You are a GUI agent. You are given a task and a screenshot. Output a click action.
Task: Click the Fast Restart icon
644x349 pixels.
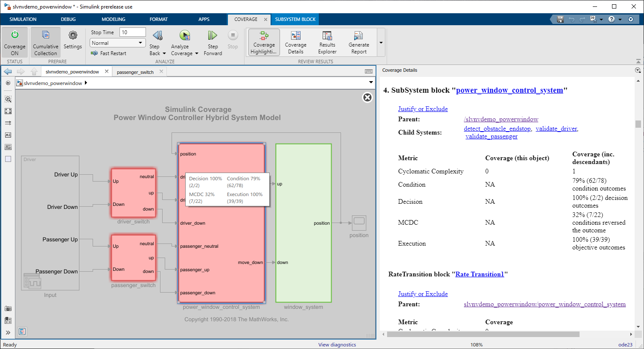coord(95,53)
